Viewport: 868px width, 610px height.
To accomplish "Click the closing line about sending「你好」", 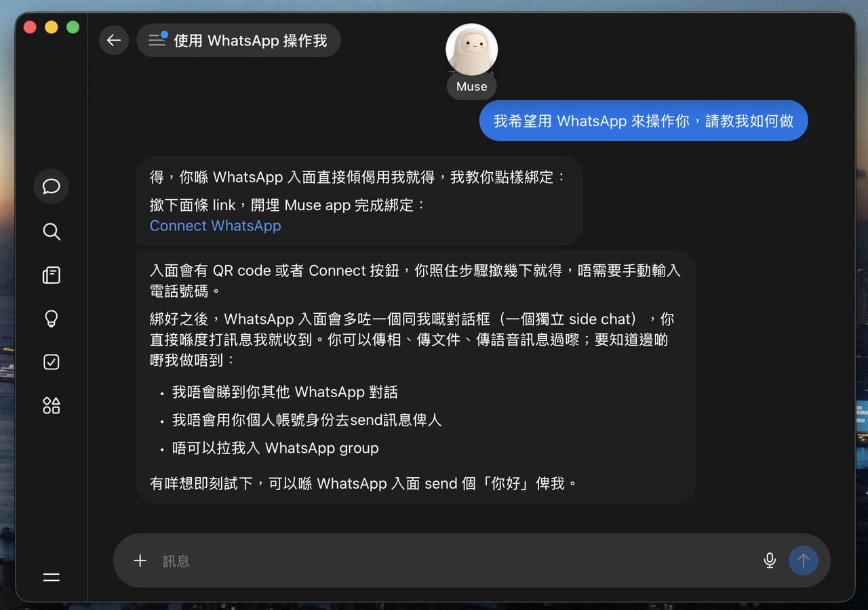I will (363, 484).
